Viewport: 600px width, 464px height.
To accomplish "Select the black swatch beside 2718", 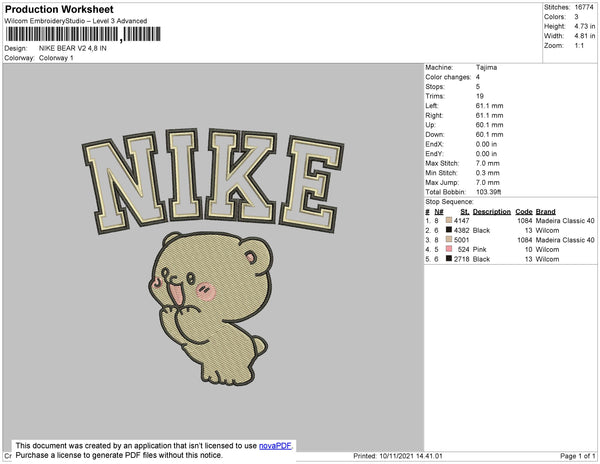I will (x=449, y=258).
